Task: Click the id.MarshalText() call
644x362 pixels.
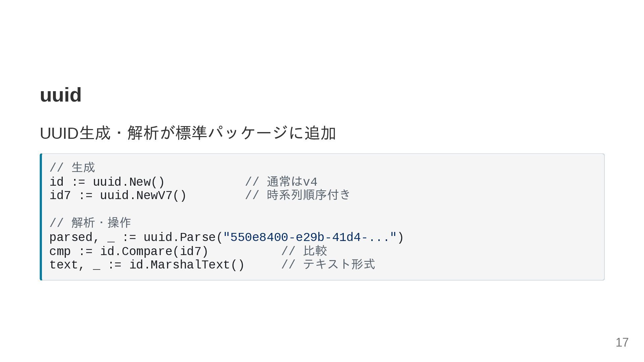Action: tap(187, 265)
